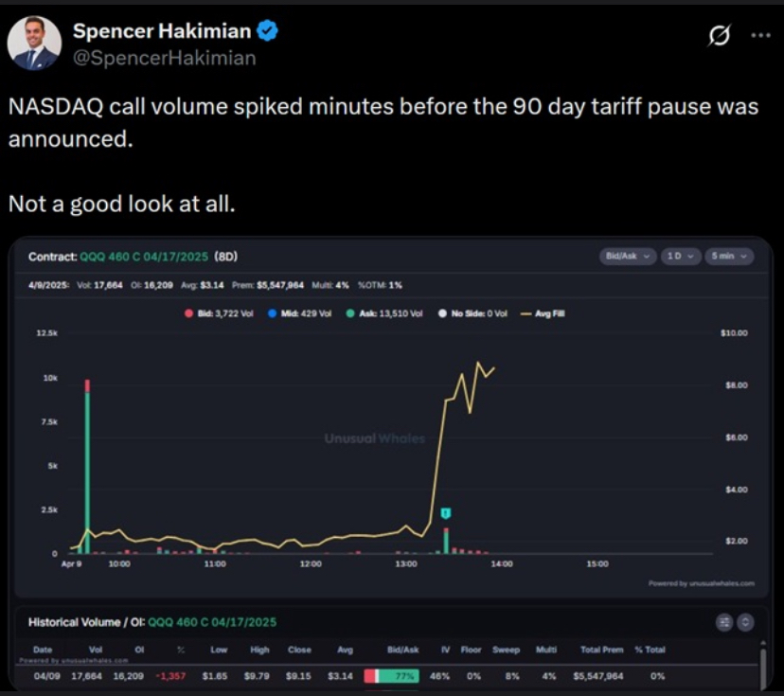Open Spencer Hakimian's profile picture
This screenshot has width=784, height=696.
pos(34,43)
